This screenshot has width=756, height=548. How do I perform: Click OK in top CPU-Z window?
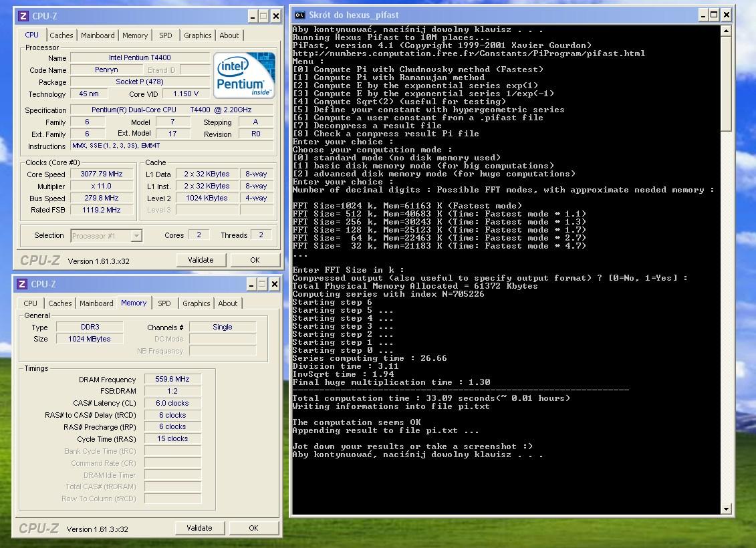[x=255, y=260]
